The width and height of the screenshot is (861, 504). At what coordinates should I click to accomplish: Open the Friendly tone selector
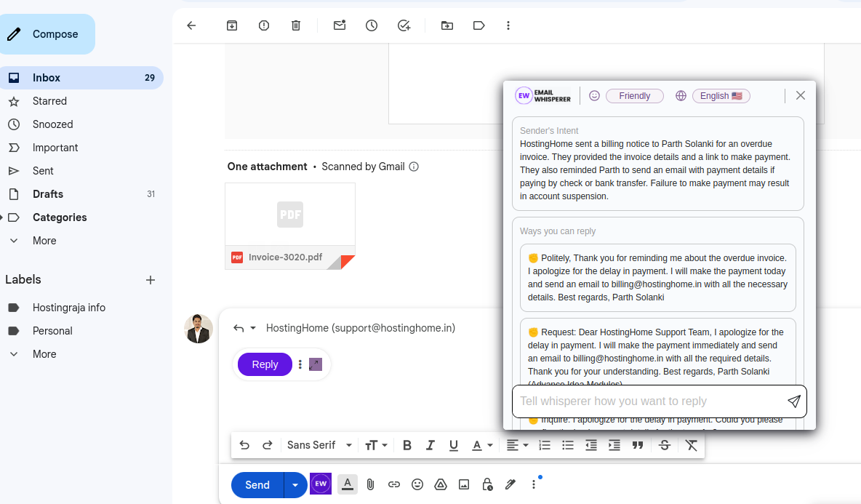click(634, 96)
